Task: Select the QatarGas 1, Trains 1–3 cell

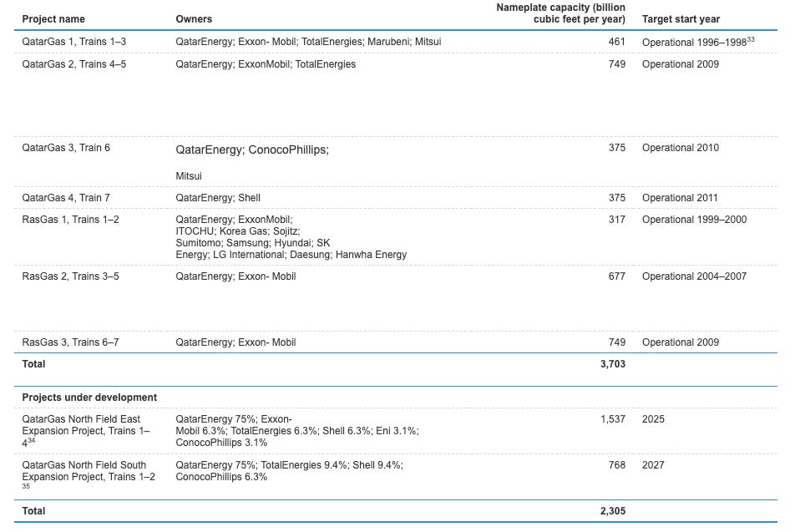Action: 74,42
